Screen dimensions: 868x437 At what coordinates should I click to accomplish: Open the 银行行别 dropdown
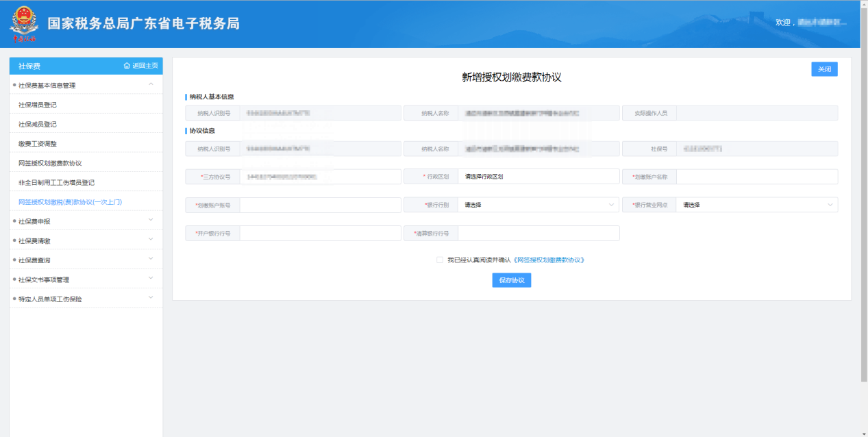click(538, 205)
